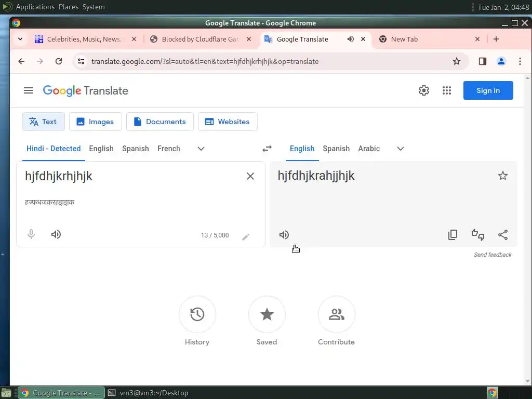The width and height of the screenshot is (532, 399).
Task: Open the input tools pencil
Action: 246,236
